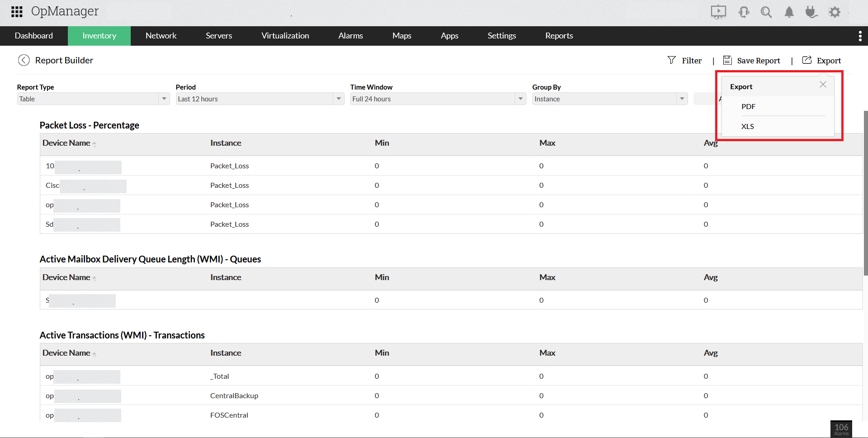
Task: Choose PDF in the Export menu
Action: pos(748,107)
